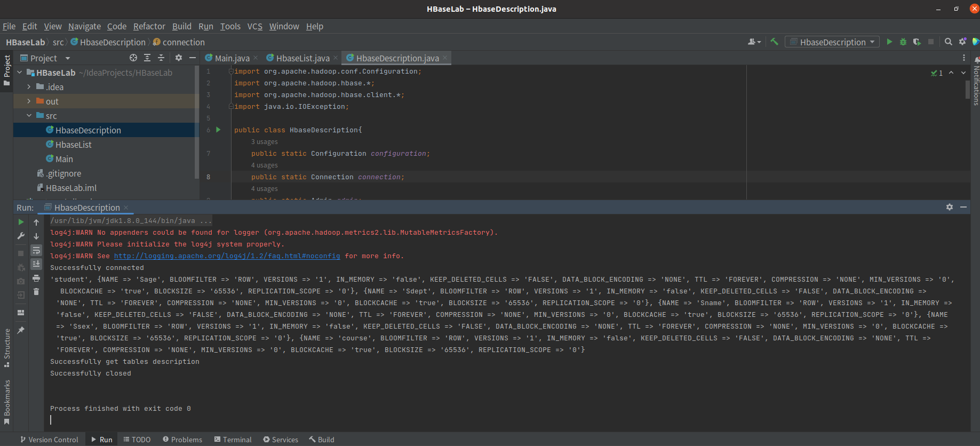Click the '3 usages' hint above configuration

pyautogui.click(x=265, y=142)
